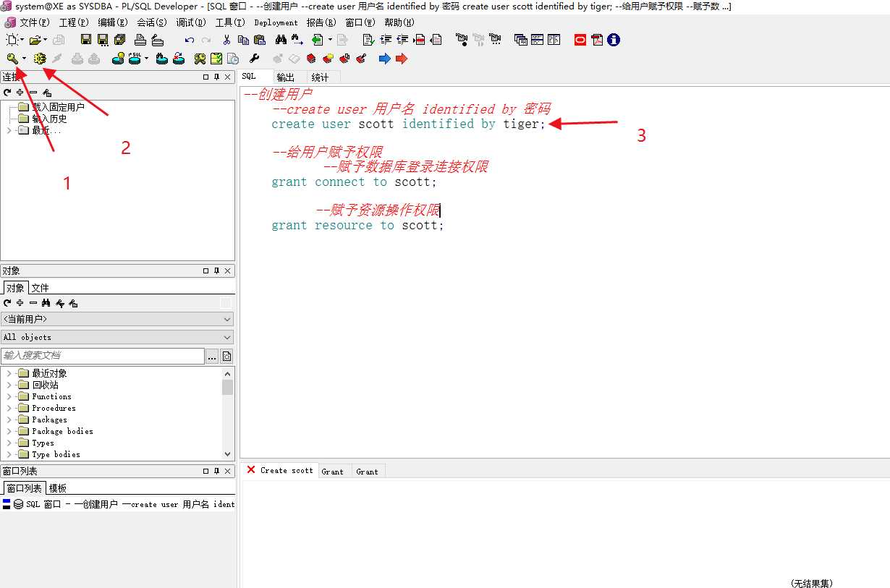Select the Package bodies tree item
890x588 pixels.
[62, 431]
